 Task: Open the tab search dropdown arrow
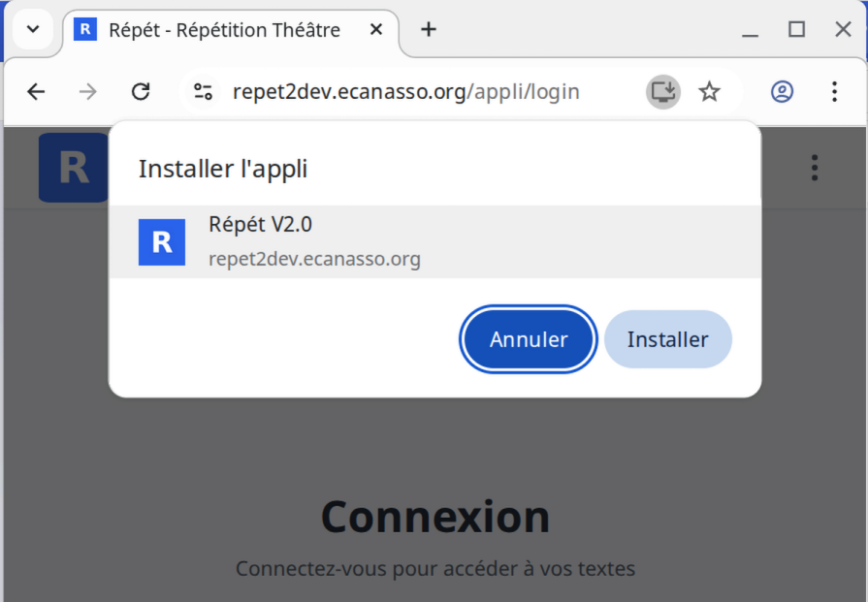33,29
